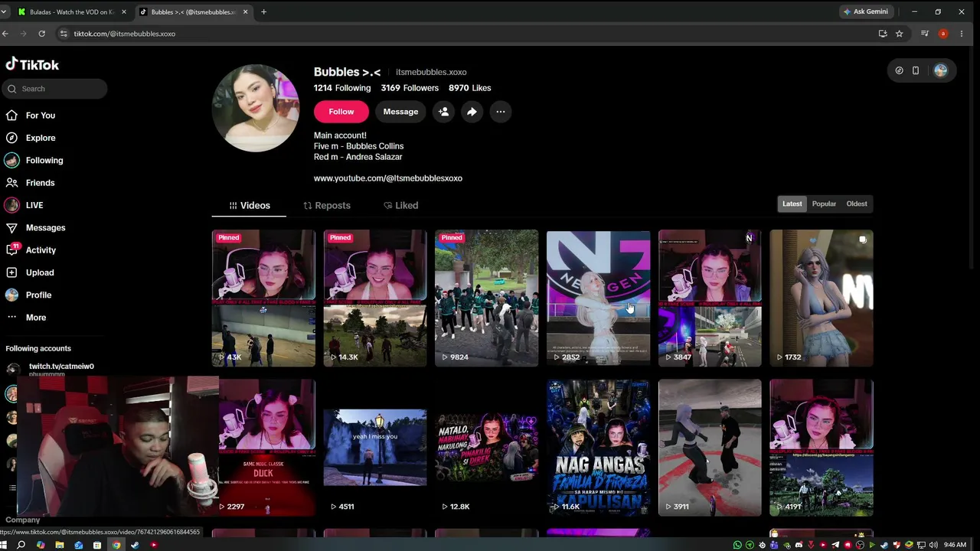This screenshot has height=551, width=980.
Task: Message the Bubbles >.< account
Action: (400, 112)
